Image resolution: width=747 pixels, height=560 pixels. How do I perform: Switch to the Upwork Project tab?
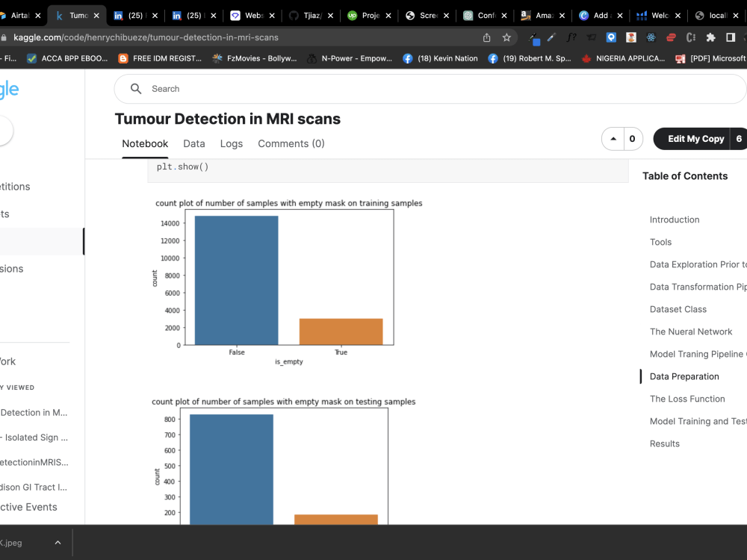(365, 16)
